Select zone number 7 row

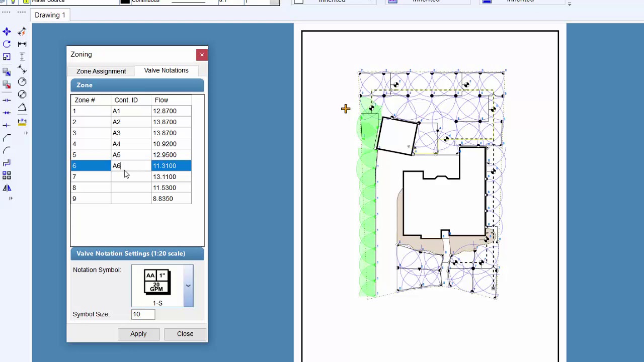[x=91, y=177]
